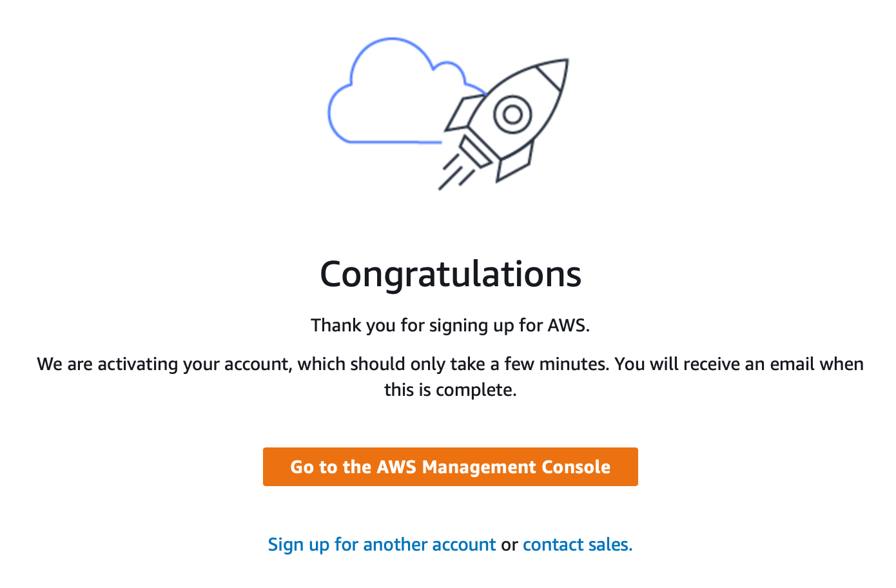Click the 'this is complete.' text line

point(450,389)
